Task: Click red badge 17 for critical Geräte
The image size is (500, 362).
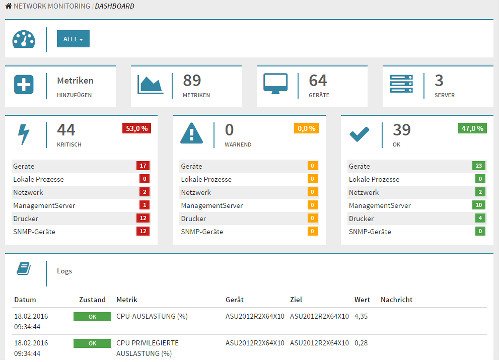Action: tap(143, 166)
